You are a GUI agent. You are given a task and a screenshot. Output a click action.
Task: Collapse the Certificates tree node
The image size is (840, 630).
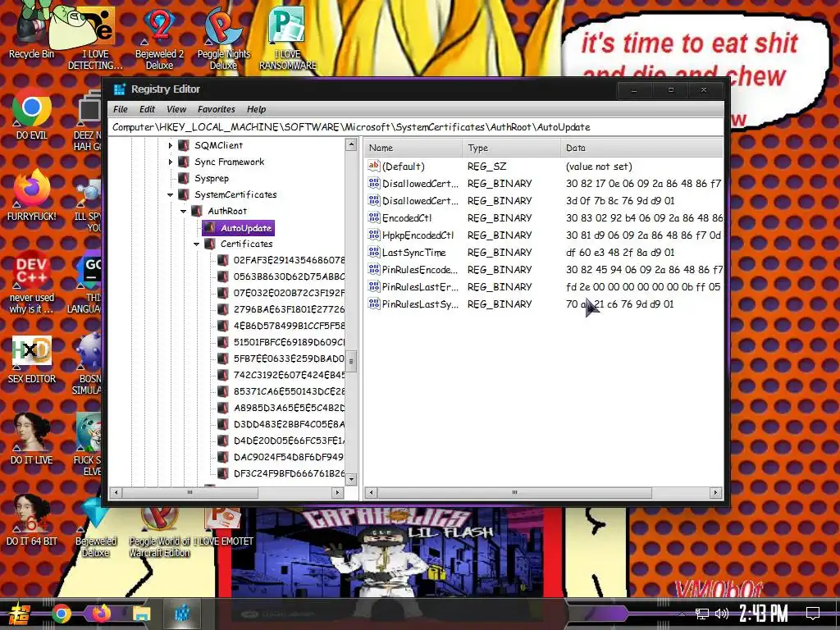point(197,244)
